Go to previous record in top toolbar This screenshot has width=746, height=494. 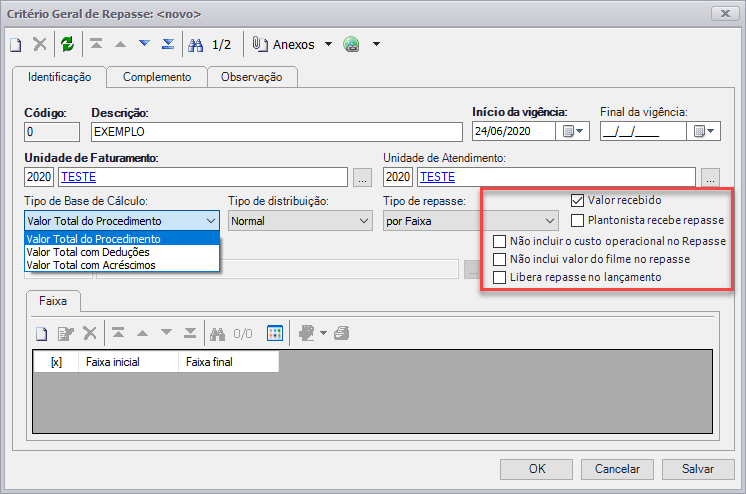coord(120,45)
